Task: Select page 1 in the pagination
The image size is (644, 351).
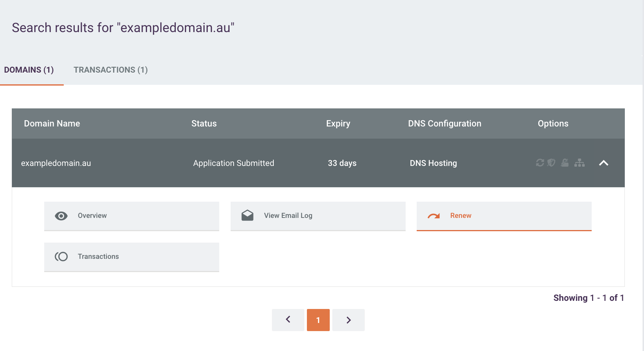Action: click(318, 320)
